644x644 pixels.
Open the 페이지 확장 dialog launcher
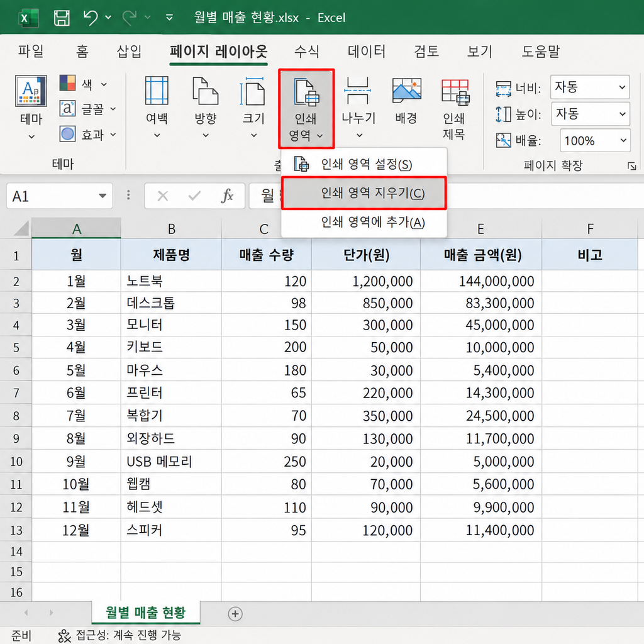pos(631,166)
